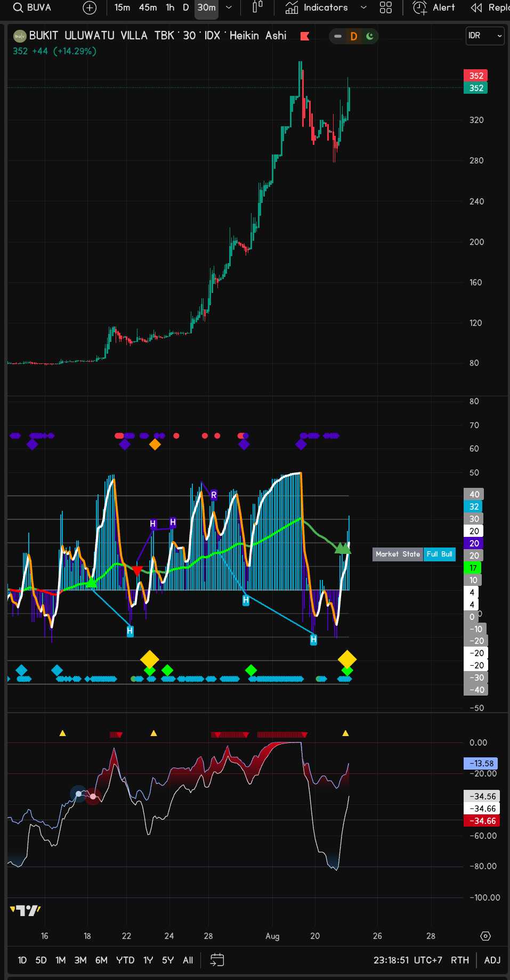Open the candle chart style picker
This screenshot has width=510, height=980.
coord(257,7)
